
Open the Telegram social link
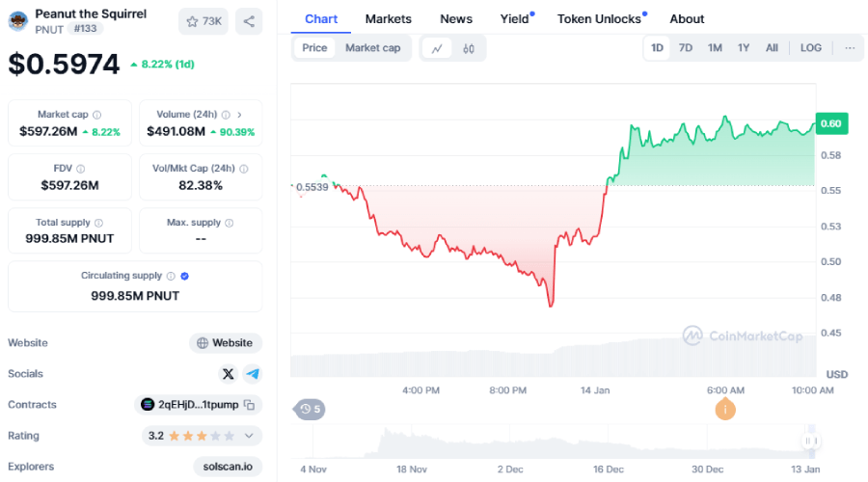tap(252, 374)
